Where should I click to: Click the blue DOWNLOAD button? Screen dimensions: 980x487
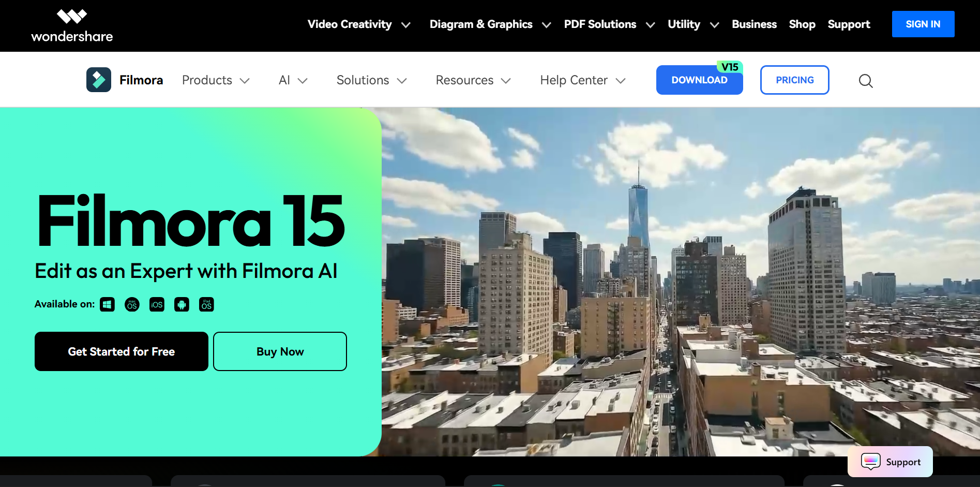tap(699, 80)
